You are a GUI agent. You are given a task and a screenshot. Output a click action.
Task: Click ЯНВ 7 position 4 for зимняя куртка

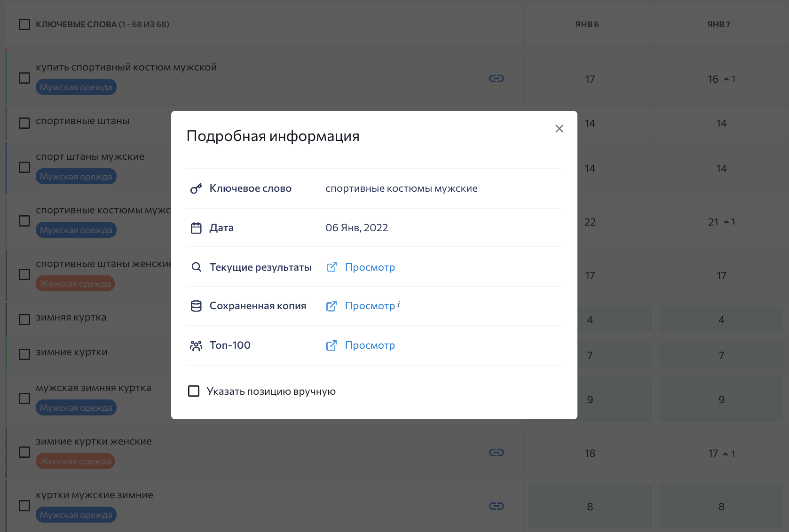click(721, 320)
